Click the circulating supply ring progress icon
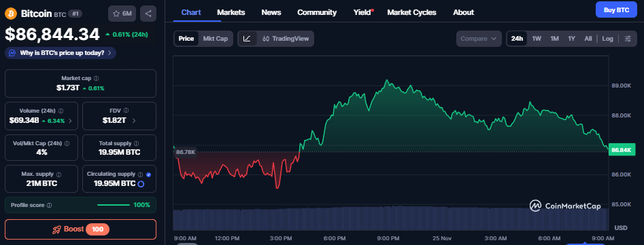This screenshot has height=245, width=644. [x=141, y=183]
